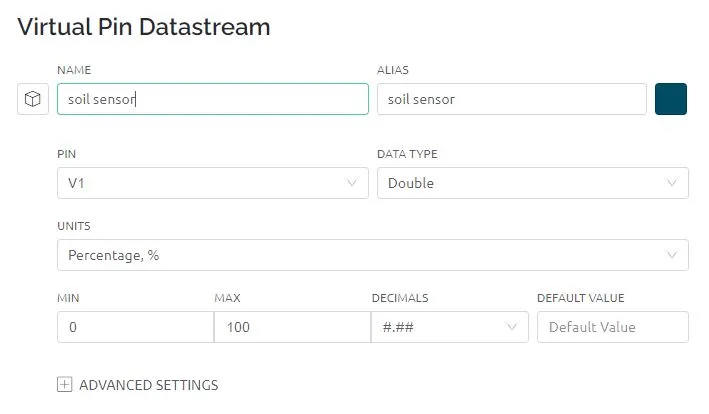Click the chevron arrow in the Units field
Screen dimensions: 709x414
point(671,255)
